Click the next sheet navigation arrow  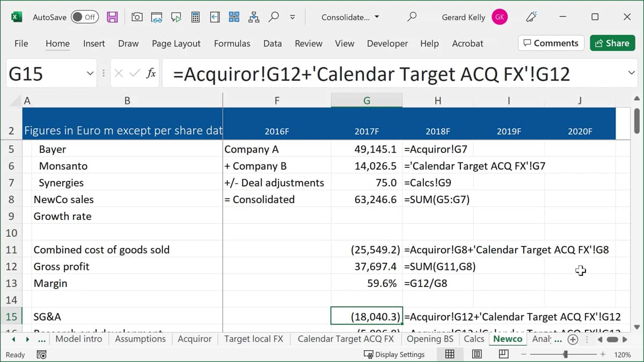[27, 339]
